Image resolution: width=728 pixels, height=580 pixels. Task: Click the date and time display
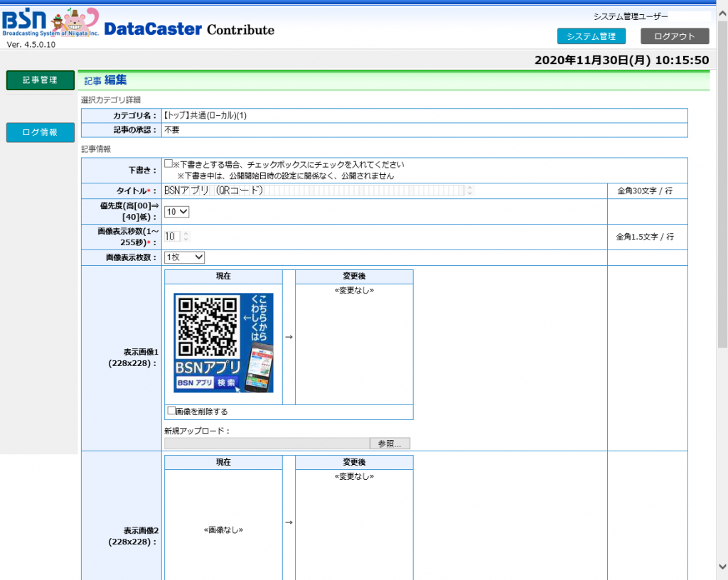[621, 60]
